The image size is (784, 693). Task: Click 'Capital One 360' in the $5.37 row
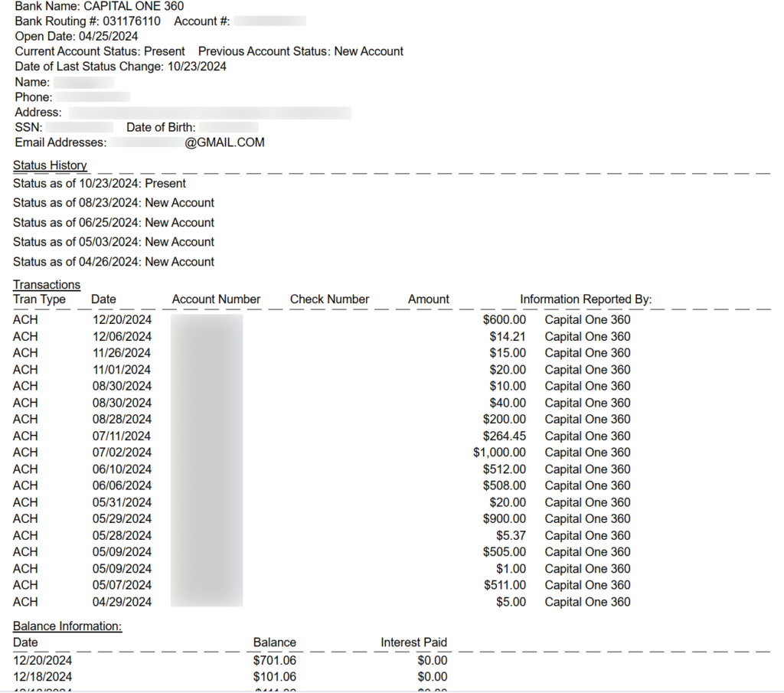pyautogui.click(x=587, y=535)
